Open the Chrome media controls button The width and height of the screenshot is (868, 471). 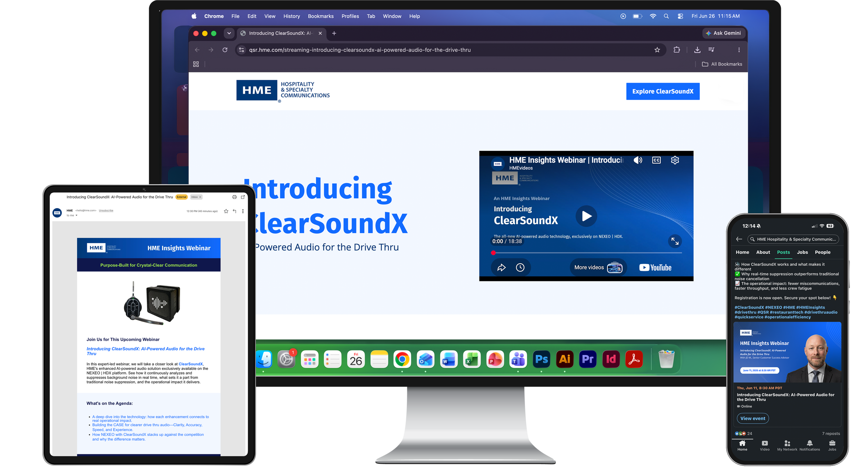click(x=711, y=50)
